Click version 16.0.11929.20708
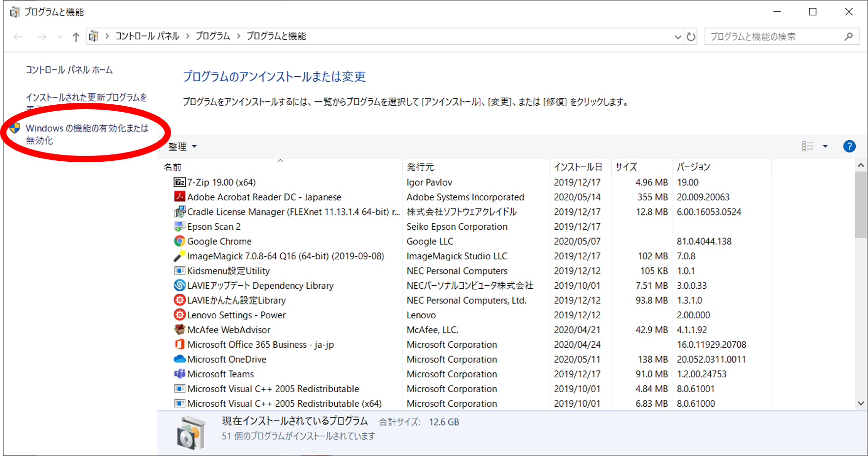868x456 pixels. pos(711,344)
